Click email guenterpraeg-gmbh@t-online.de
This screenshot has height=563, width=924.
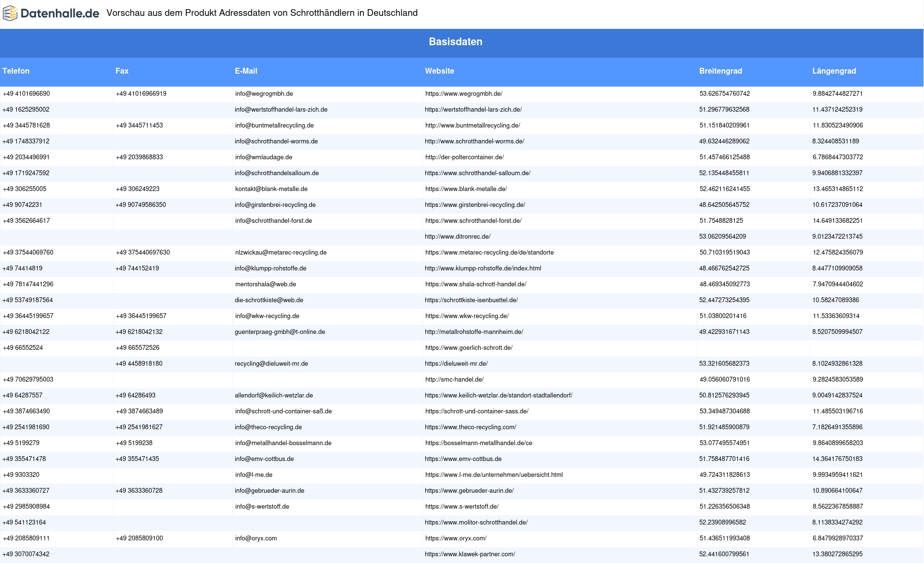pos(280,332)
